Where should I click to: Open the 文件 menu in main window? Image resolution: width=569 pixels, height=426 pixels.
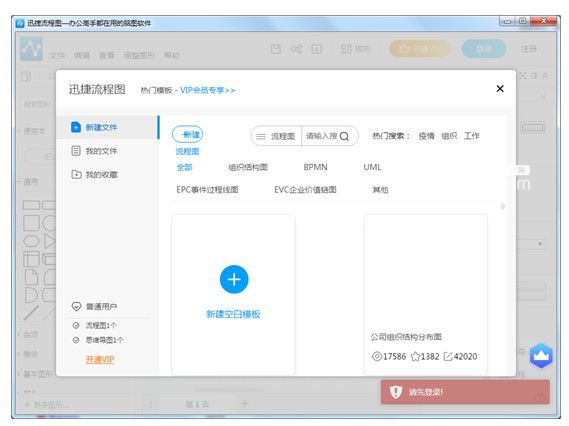pyautogui.click(x=57, y=55)
